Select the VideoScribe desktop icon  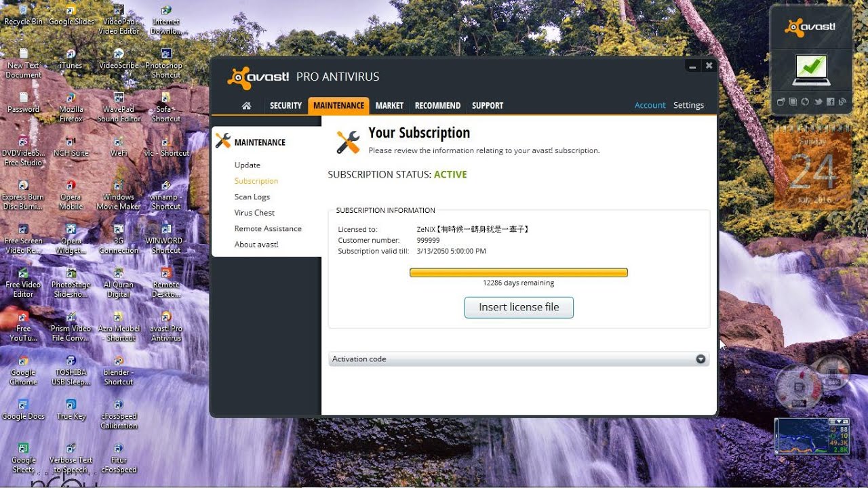[119, 60]
